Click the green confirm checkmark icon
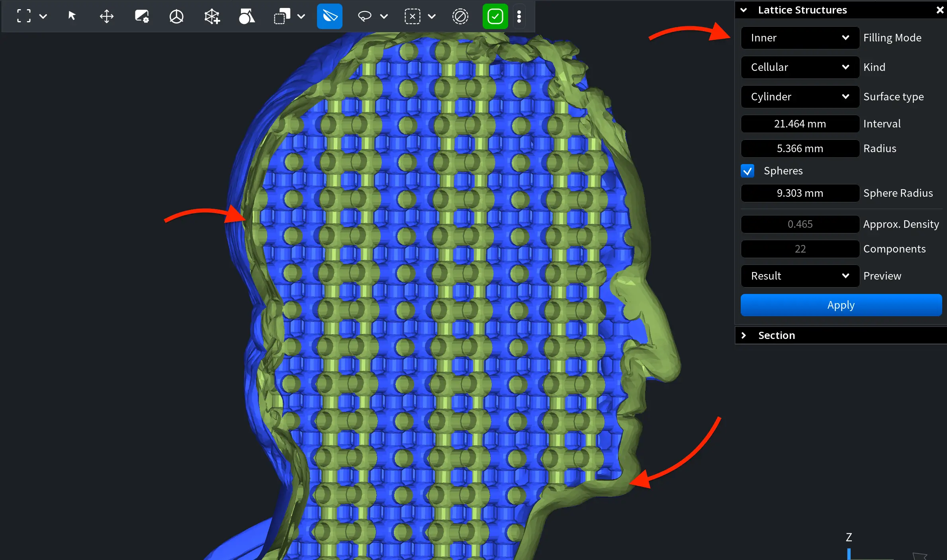 495,16
